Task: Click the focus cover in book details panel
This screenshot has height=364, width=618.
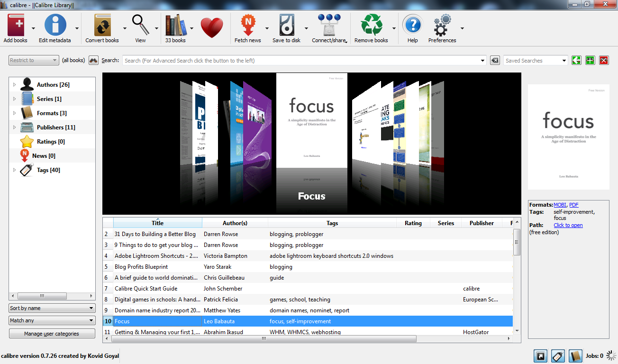Action: click(568, 137)
